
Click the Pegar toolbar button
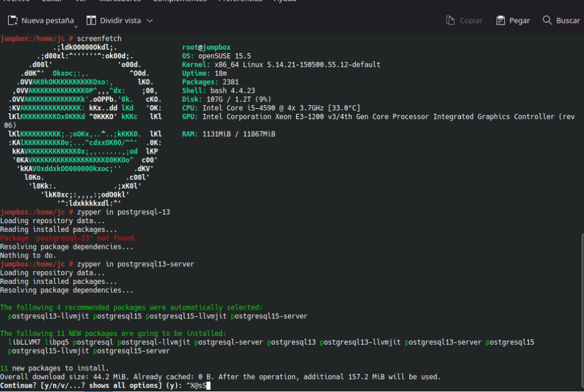(512, 20)
